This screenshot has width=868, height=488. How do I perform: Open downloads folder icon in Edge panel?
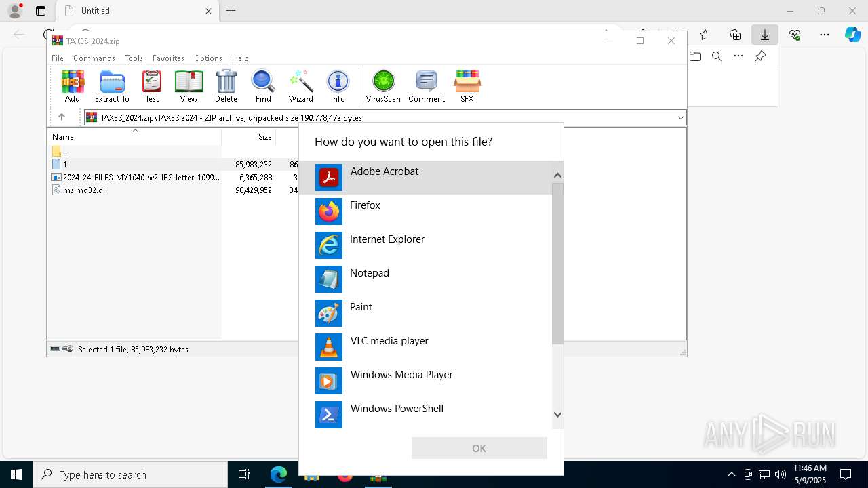695,56
